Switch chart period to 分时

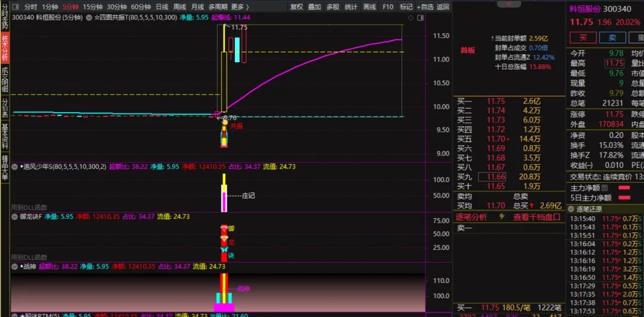coord(30,7)
